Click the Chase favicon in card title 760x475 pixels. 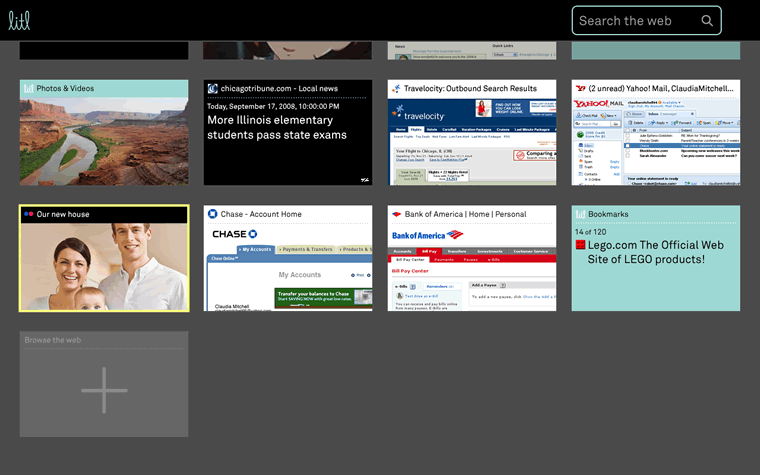pos(212,214)
